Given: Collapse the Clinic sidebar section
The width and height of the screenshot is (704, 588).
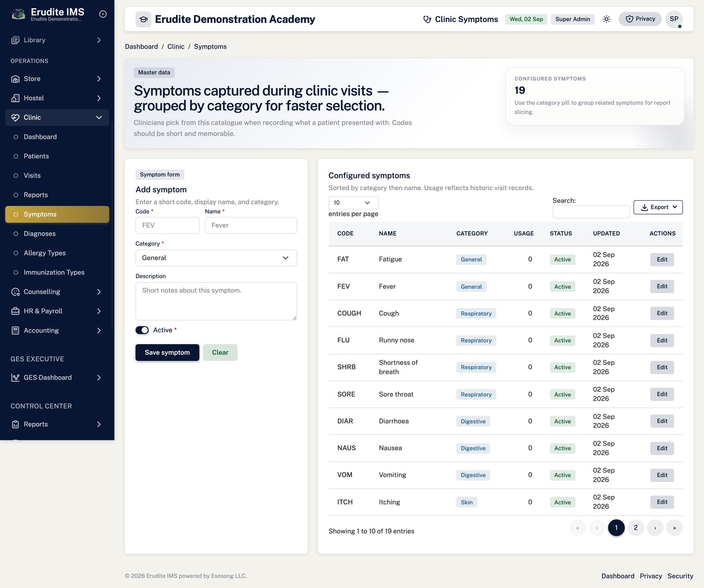Looking at the screenshot, I should point(57,118).
